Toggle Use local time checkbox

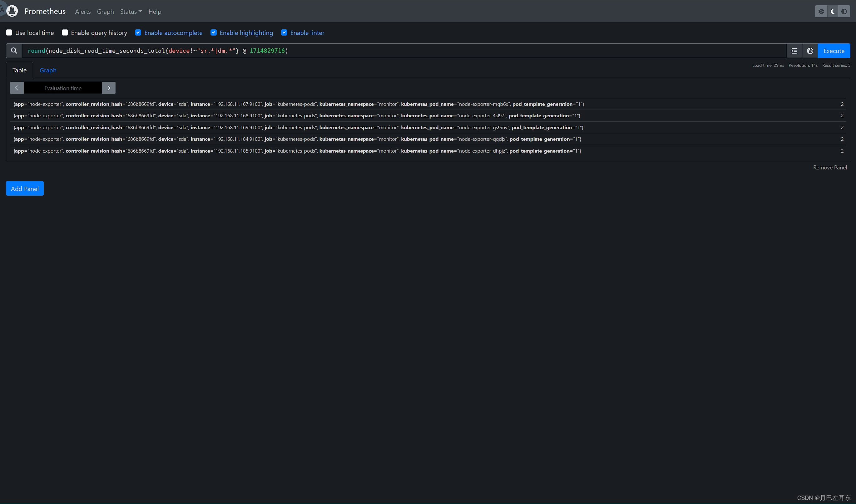pos(9,32)
